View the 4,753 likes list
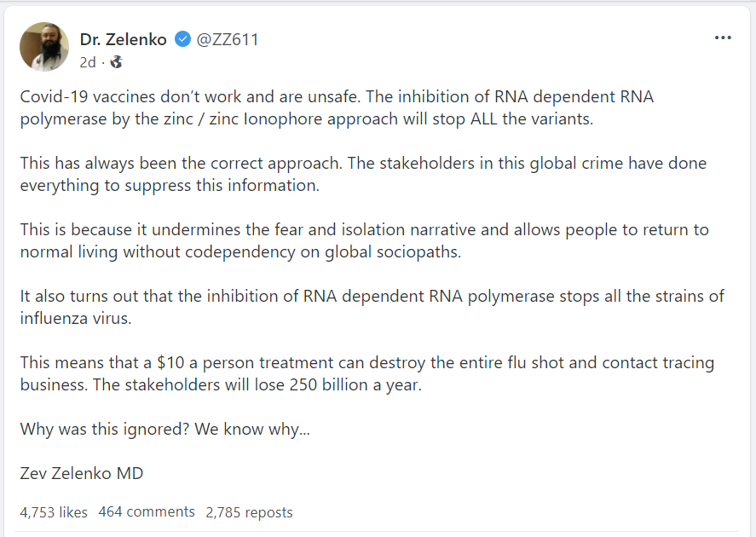756x537 pixels. tap(54, 512)
